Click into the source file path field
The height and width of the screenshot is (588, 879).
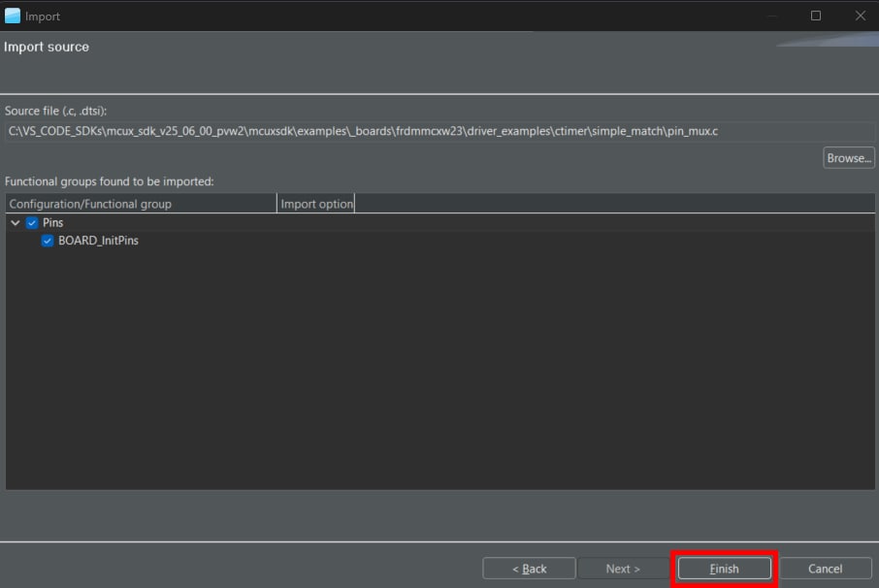coord(437,131)
